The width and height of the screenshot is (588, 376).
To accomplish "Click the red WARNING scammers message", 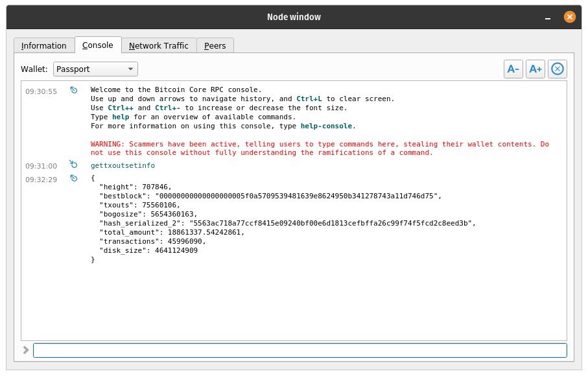I will 320,148.
